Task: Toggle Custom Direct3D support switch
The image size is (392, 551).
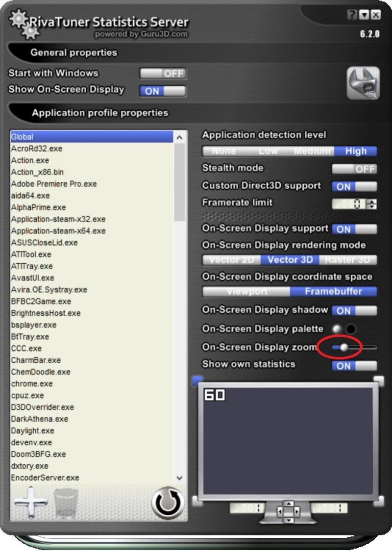Action: click(x=354, y=186)
